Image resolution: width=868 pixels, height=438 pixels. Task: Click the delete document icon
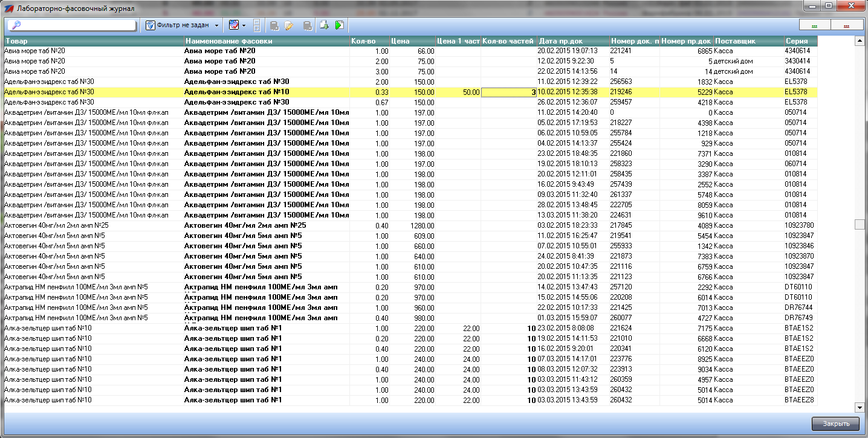tap(308, 25)
